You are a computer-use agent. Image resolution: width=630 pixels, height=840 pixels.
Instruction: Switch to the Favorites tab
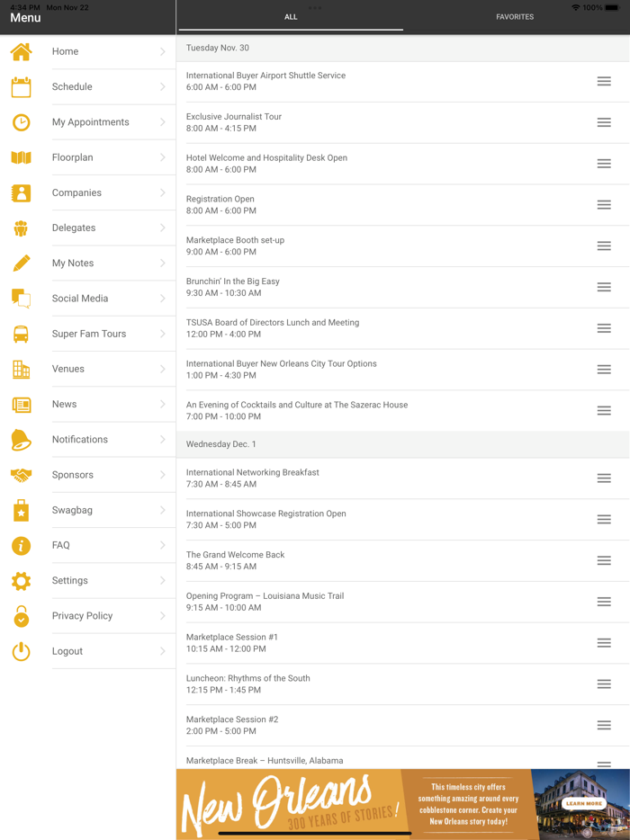tap(515, 17)
